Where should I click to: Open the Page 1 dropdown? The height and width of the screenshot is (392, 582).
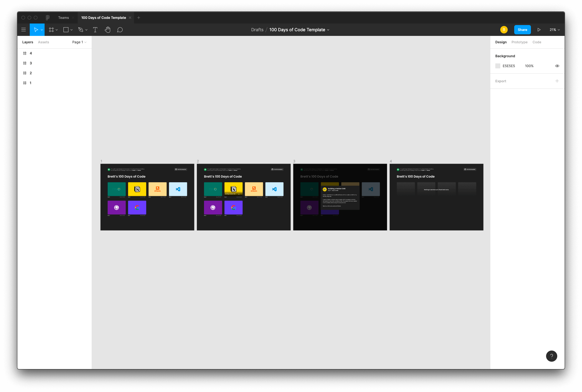pos(79,42)
